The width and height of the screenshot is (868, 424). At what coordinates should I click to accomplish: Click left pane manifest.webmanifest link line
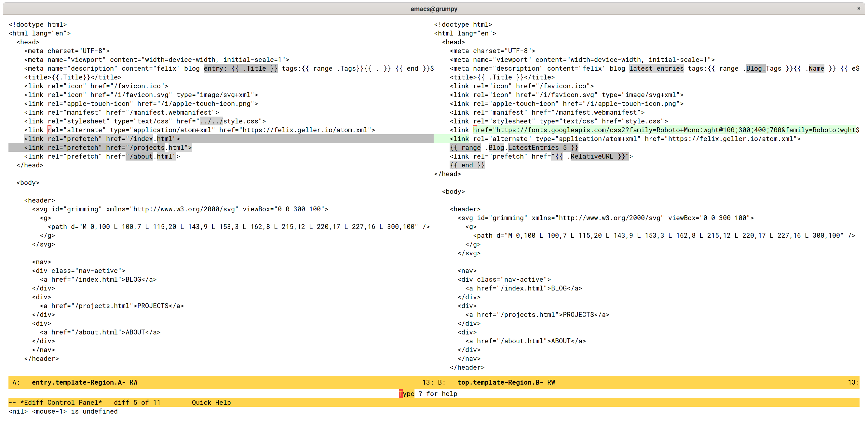coord(121,112)
